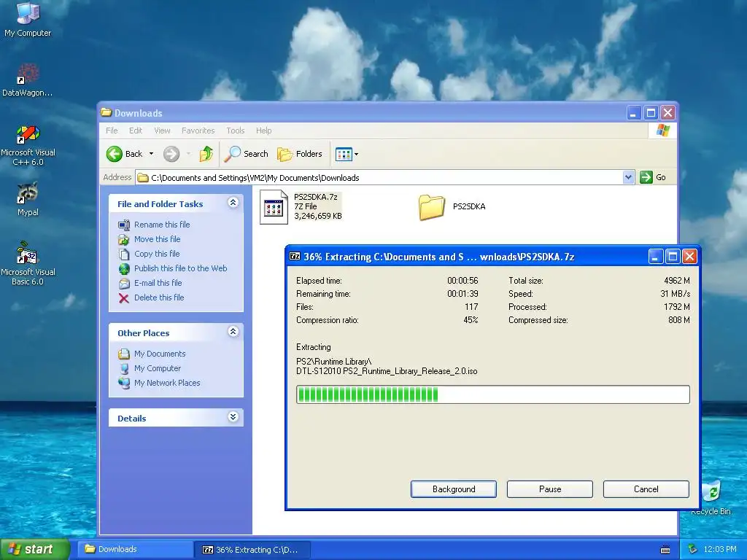
Task: Click the E-mail this file envelope icon
Action: point(124,284)
